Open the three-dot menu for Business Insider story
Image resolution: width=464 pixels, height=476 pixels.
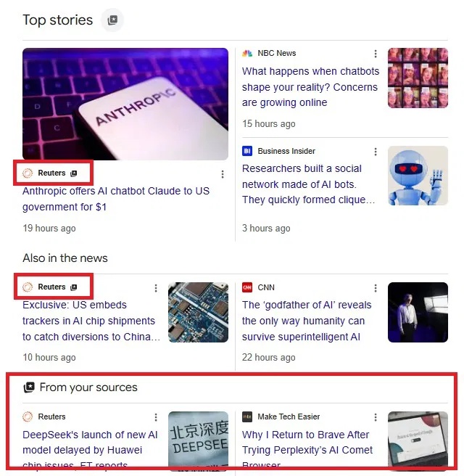coord(376,152)
